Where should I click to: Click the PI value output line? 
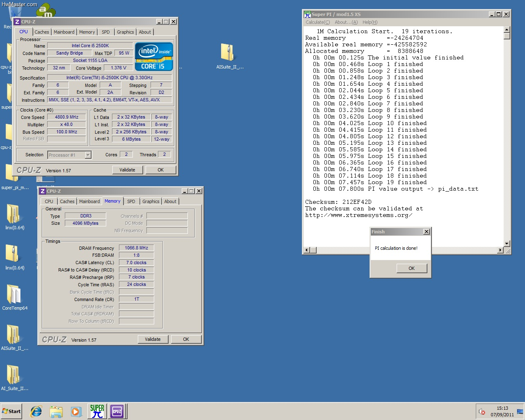pyautogui.click(x=395, y=189)
